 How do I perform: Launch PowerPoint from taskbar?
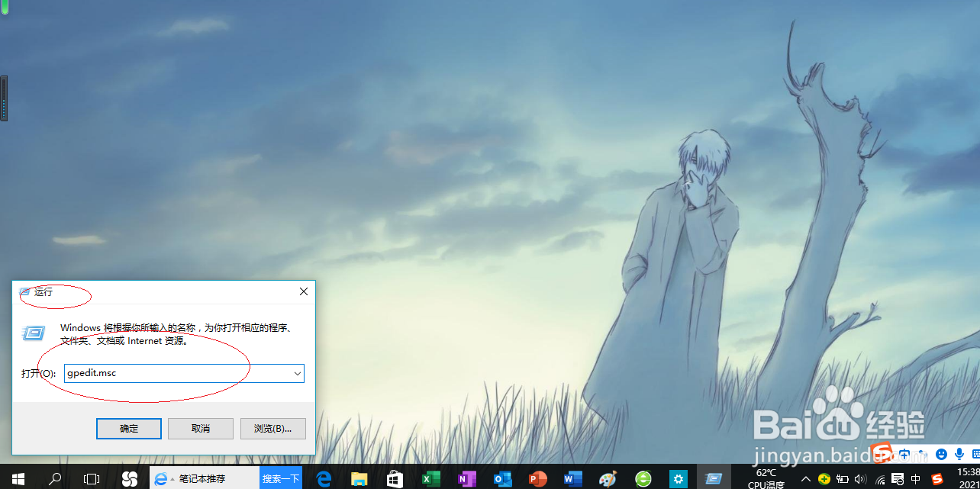point(538,478)
